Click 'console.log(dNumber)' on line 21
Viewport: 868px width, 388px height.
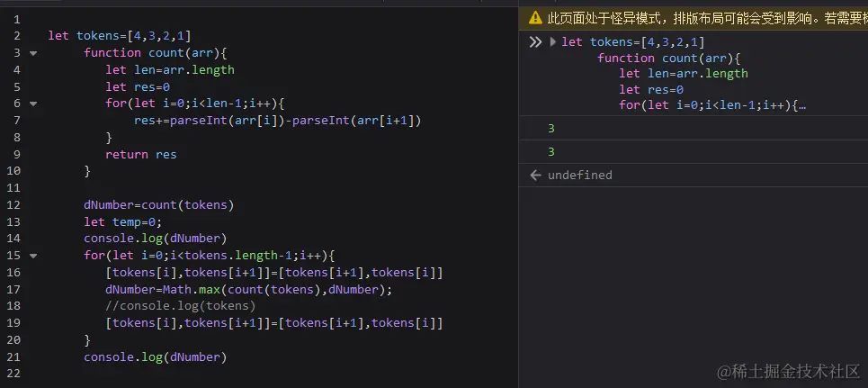[156, 357]
